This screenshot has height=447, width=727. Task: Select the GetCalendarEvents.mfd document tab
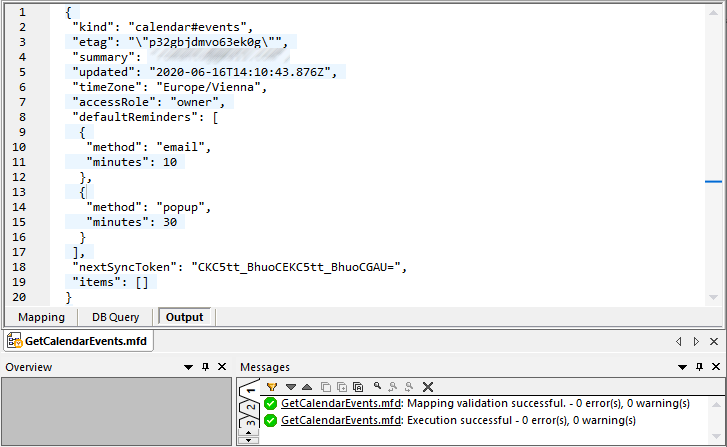coord(79,342)
